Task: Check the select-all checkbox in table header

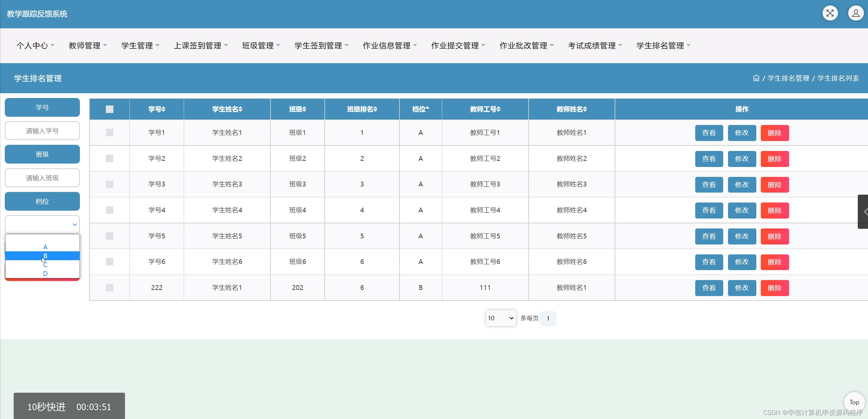Action: click(110, 109)
